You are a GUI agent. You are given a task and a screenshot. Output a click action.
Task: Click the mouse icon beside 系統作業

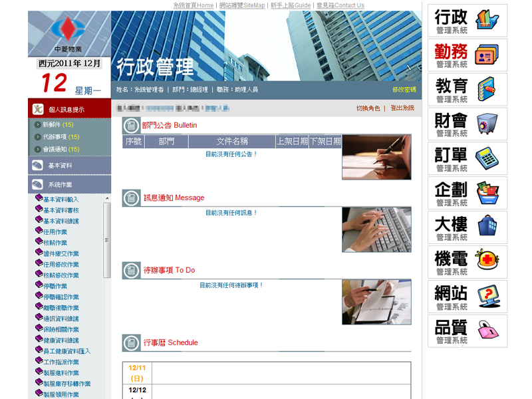(37, 184)
